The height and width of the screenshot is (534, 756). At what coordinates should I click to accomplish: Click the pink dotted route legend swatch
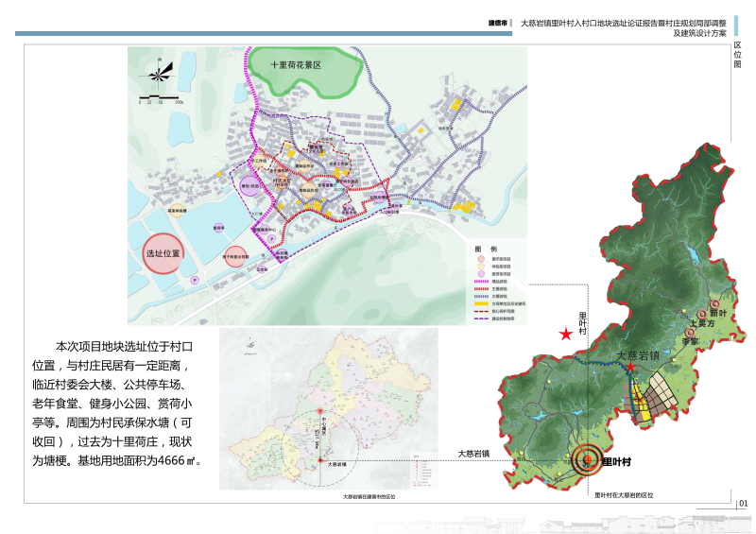pyautogui.click(x=481, y=282)
